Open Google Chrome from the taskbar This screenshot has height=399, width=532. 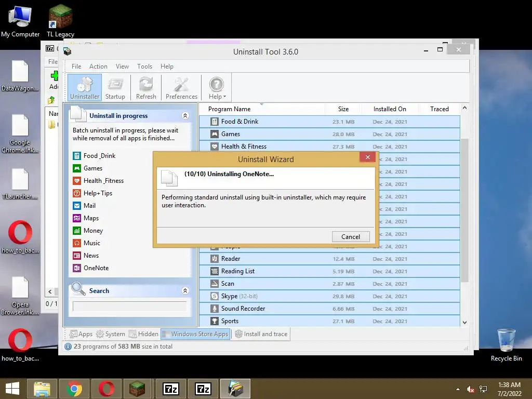[74, 389]
